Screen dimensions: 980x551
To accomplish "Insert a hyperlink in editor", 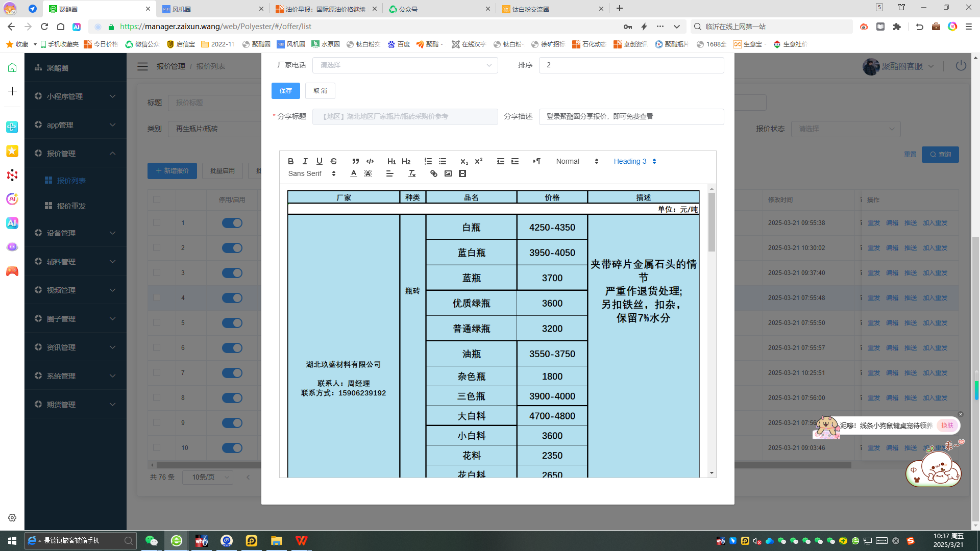I will click(434, 173).
